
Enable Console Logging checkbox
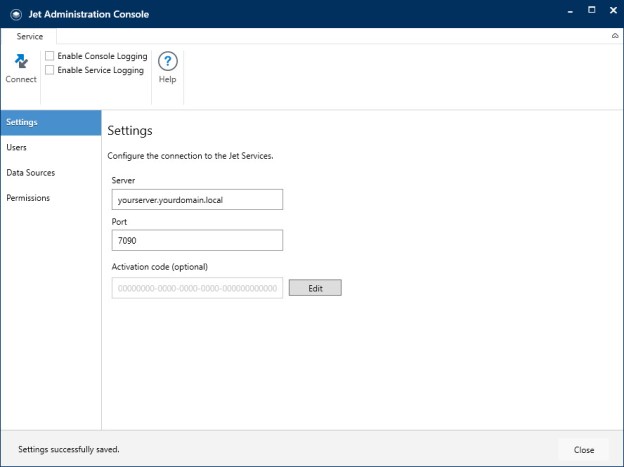49,56
